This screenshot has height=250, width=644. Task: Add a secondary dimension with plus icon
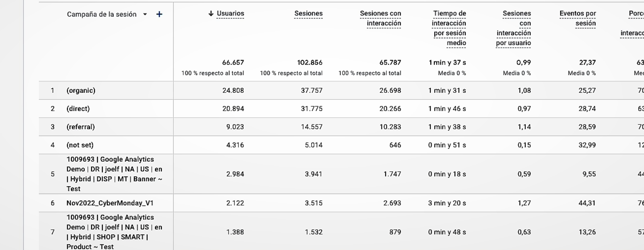pyautogui.click(x=159, y=15)
